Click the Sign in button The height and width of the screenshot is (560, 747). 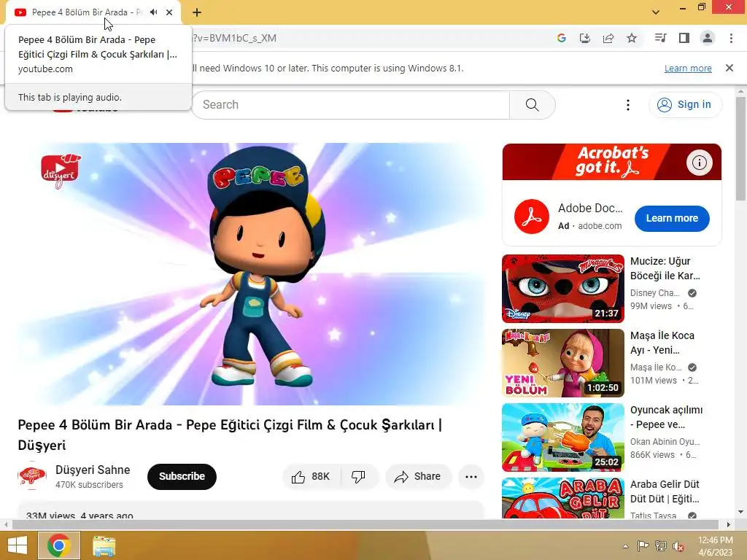(x=685, y=105)
